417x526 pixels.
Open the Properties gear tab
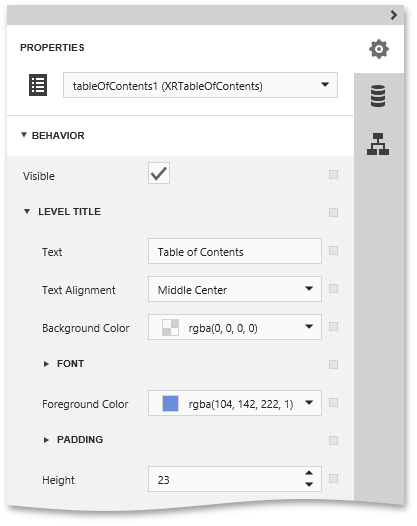coord(379,49)
